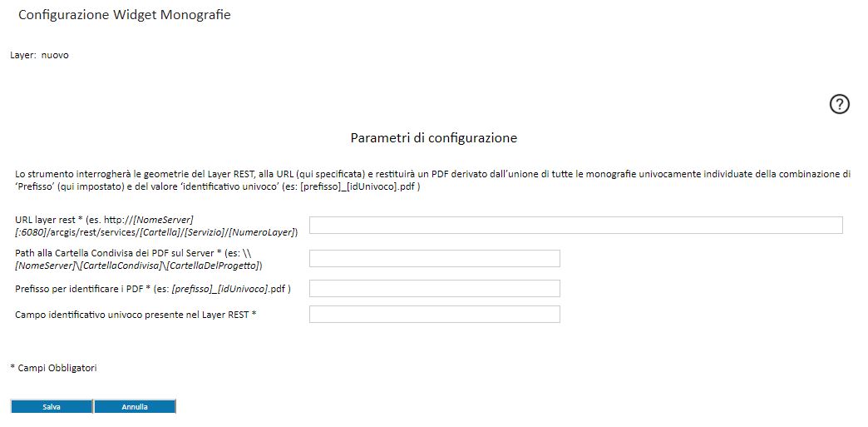Click the 'Parametri di configurazione' heading

click(433, 137)
